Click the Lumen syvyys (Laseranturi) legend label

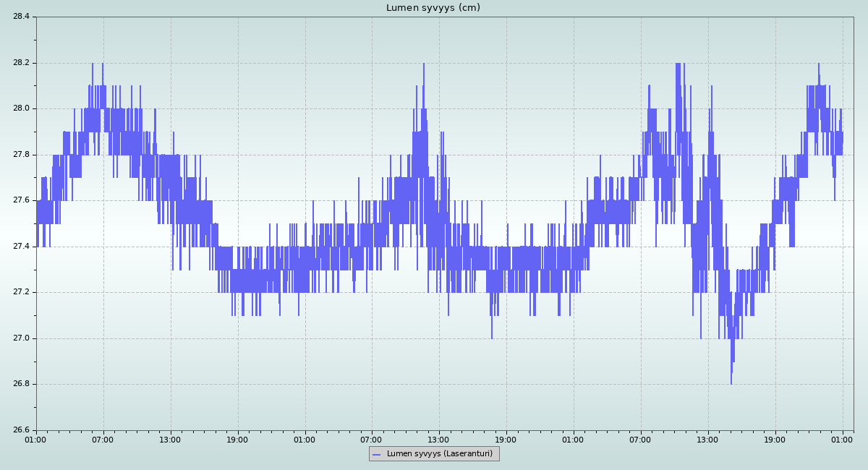pyautogui.click(x=439, y=454)
